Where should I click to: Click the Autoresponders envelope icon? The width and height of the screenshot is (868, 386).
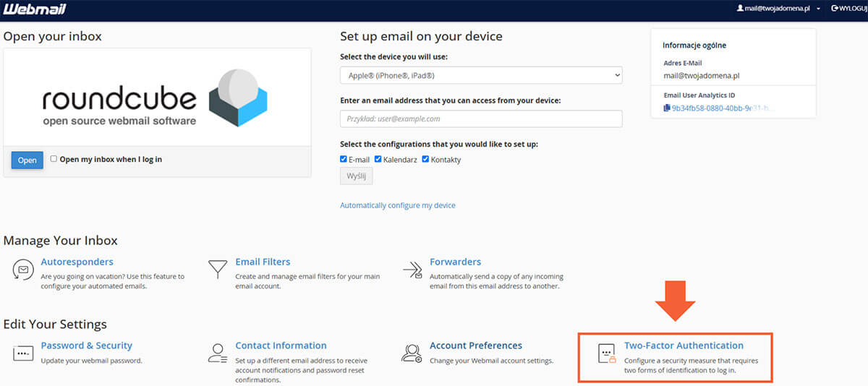23,270
